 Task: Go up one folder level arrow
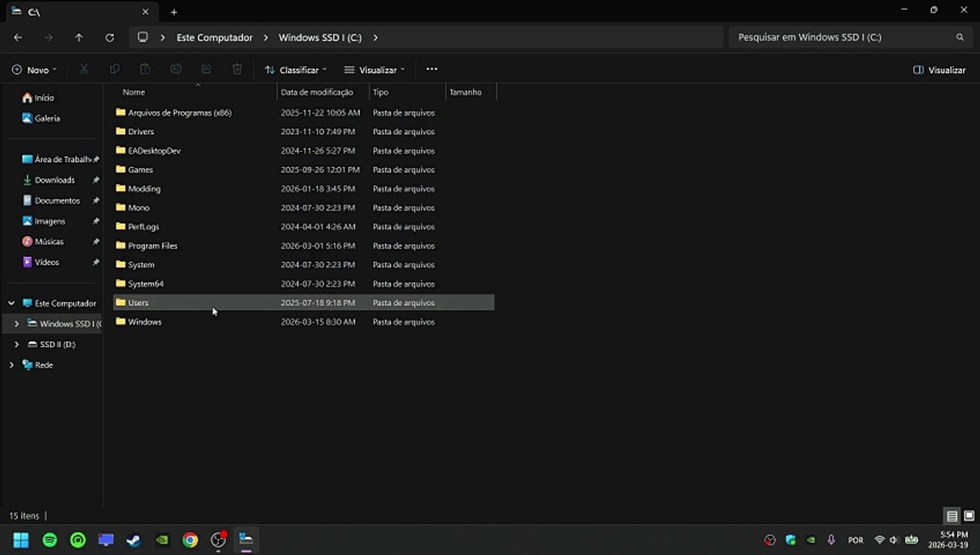point(79,37)
